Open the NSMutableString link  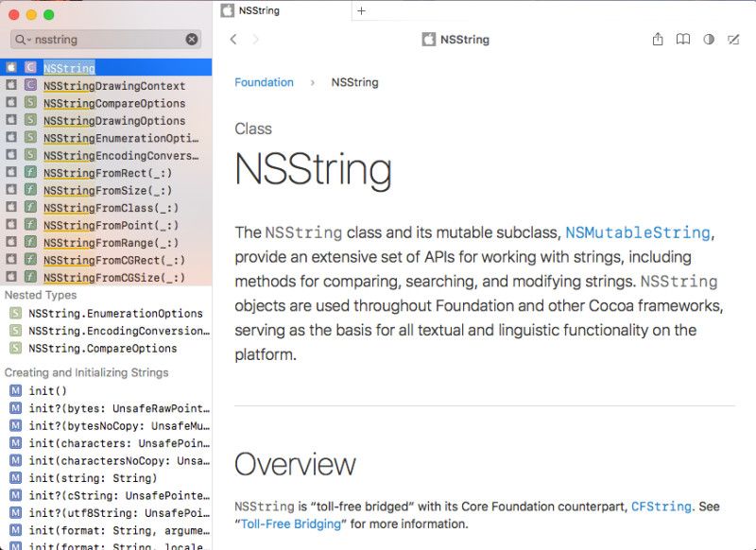637,232
